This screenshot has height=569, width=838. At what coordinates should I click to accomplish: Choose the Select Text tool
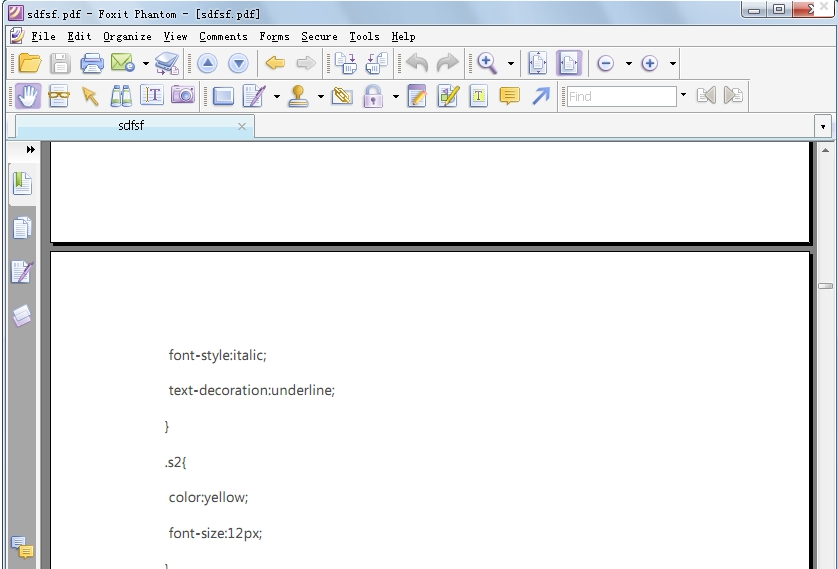pos(152,96)
